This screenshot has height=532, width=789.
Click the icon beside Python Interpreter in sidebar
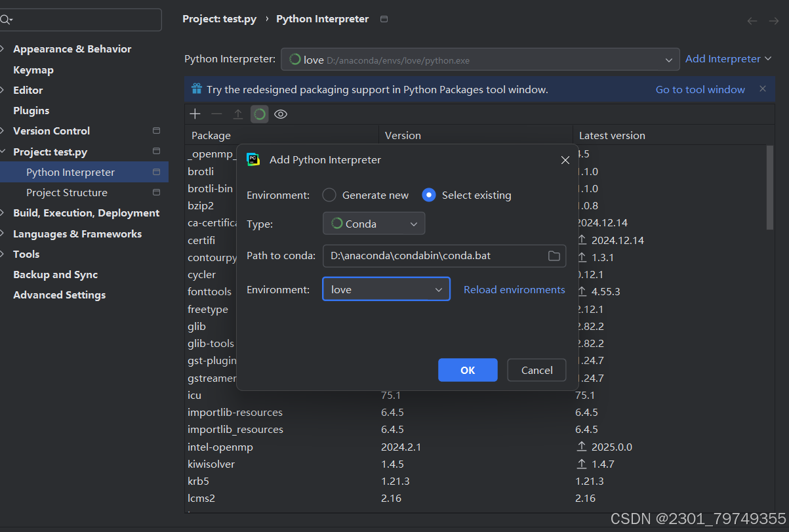(156, 172)
